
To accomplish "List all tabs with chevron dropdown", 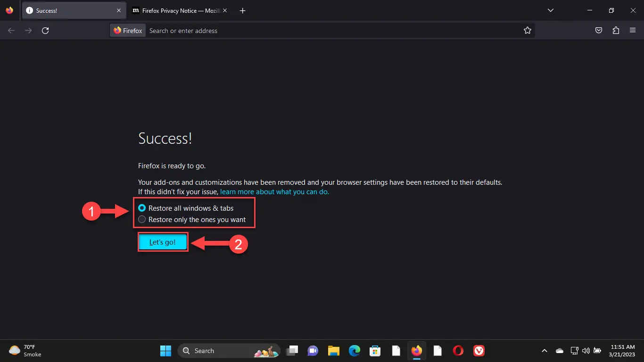I will (x=550, y=10).
